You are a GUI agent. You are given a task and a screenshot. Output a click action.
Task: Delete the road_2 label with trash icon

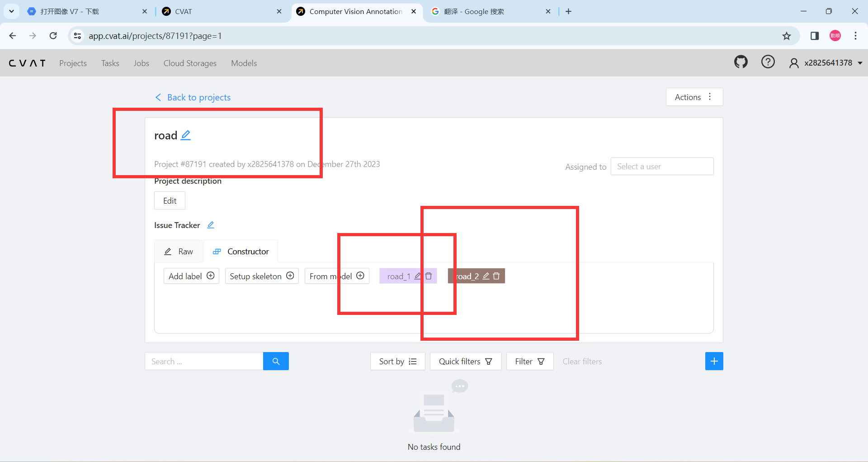[x=496, y=276]
